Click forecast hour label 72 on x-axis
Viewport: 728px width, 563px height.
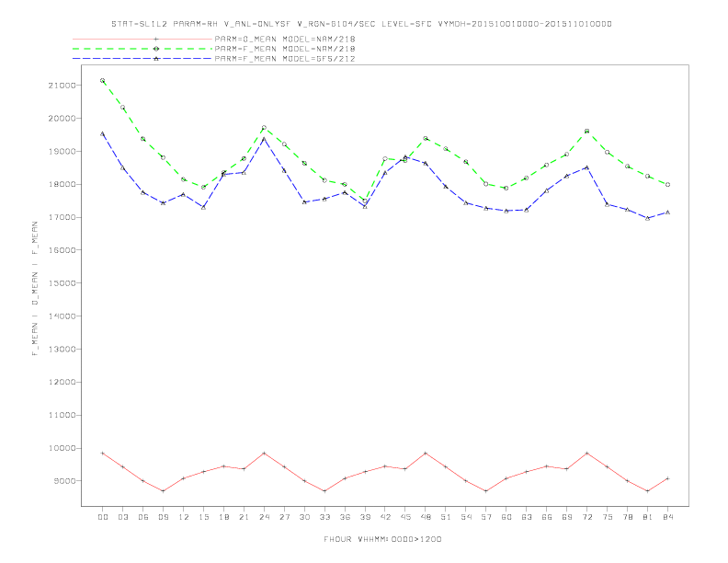[586, 517]
